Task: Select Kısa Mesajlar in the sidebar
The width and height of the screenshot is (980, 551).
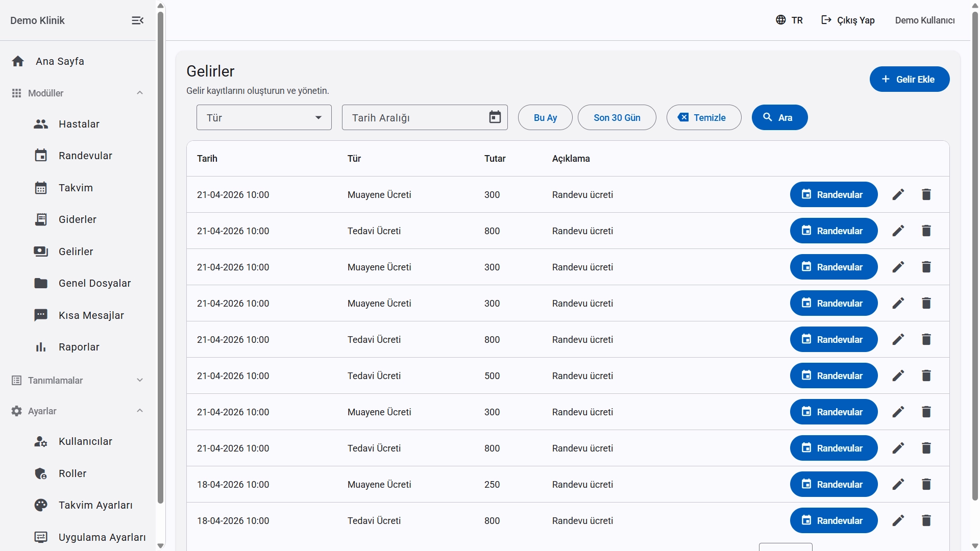Action: (x=91, y=315)
